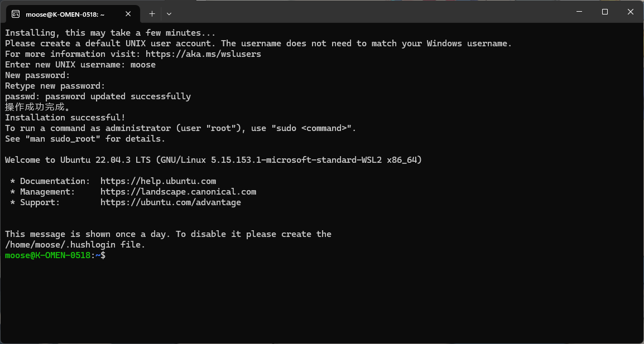The image size is (644, 344).
Task: Maximize the terminal window
Action: click(x=605, y=12)
